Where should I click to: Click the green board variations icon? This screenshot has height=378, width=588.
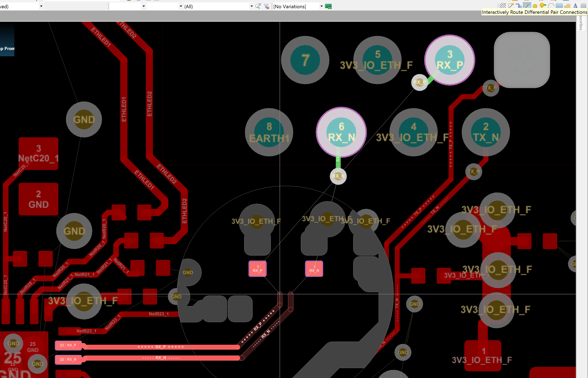(x=328, y=6)
